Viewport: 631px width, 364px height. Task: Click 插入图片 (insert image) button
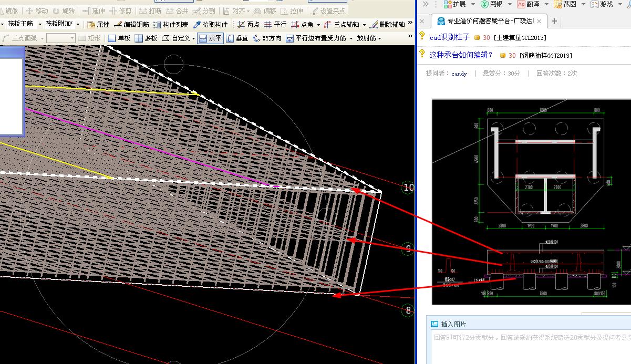pos(448,324)
